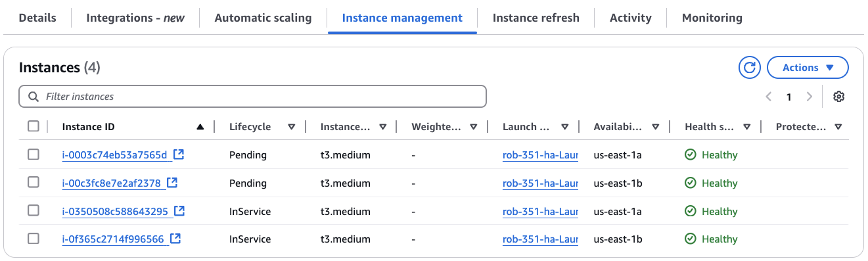Open instance i-0350508c588643295 link
868x261 pixels.
click(115, 211)
